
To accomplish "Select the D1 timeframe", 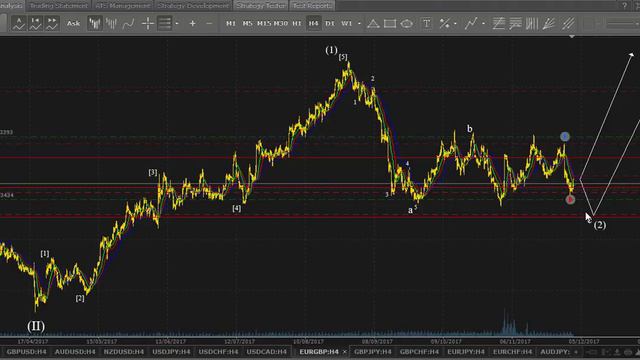I will point(330,24).
